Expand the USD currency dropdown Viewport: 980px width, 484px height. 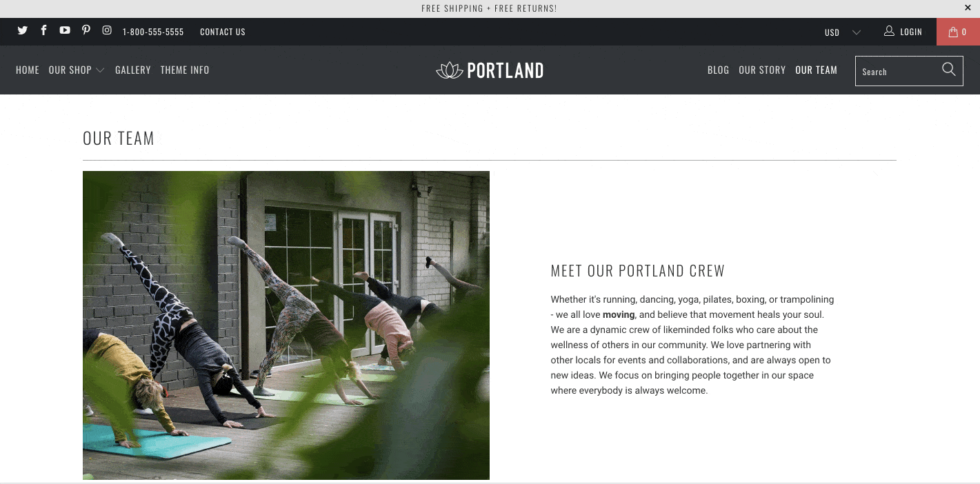coord(843,32)
